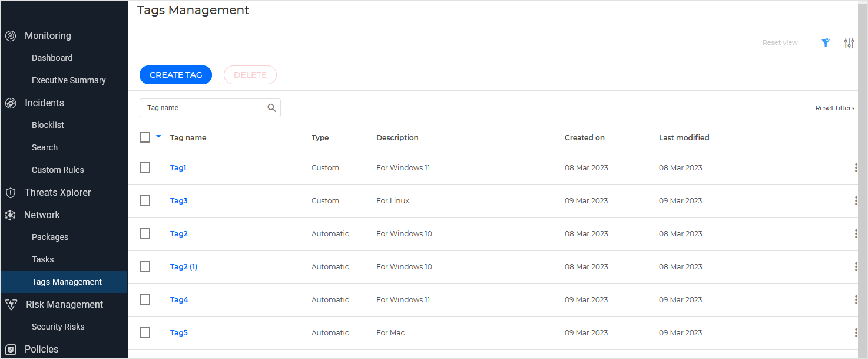Click the Network nodes icon in sidebar
Image resolution: width=868 pixels, height=359 pixels.
tap(11, 215)
